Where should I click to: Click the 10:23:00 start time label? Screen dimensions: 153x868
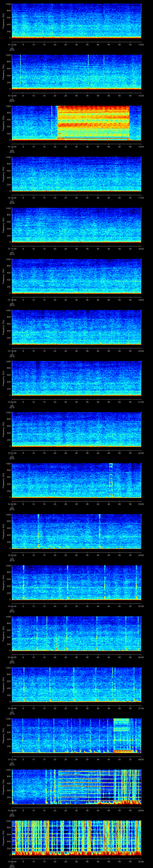[x=12, y=555]
